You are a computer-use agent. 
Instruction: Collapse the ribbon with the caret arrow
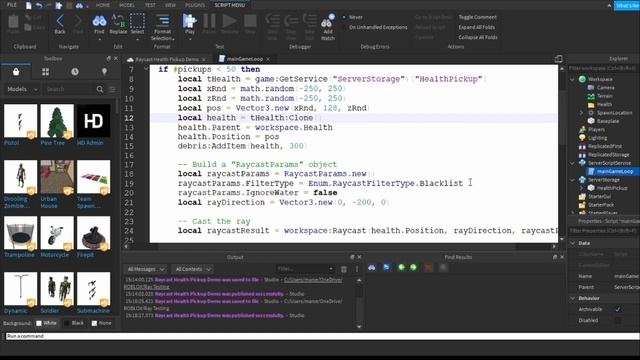[609, 6]
